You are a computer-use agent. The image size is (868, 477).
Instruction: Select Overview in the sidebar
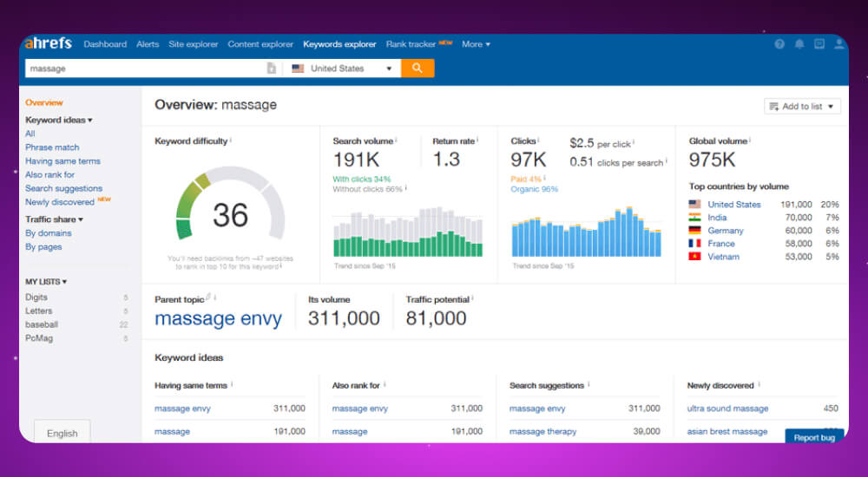pyautogui.click(x=43, y=102)
